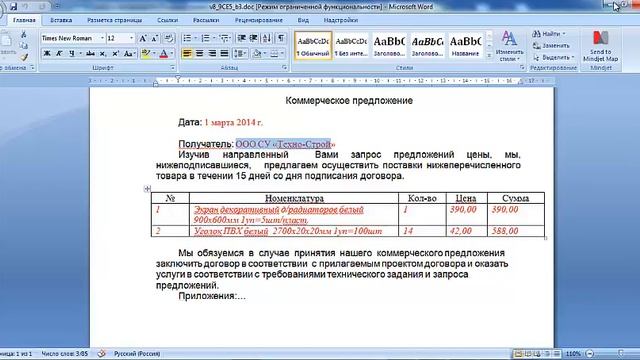Click the spell check status icon
Screen dimensions: 640x360
pos(102,353)
